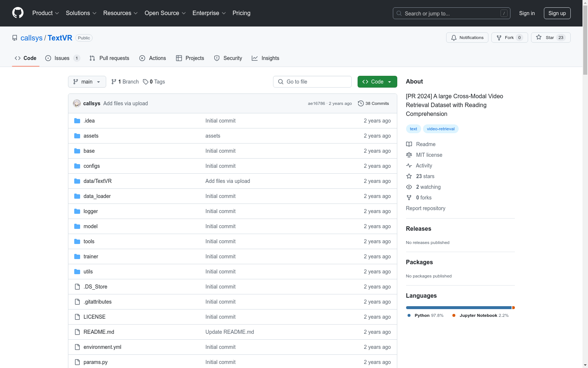Click the logger folder icon
Image resolution: width=588 pixels, height=368 pixels.
point(77,211)
